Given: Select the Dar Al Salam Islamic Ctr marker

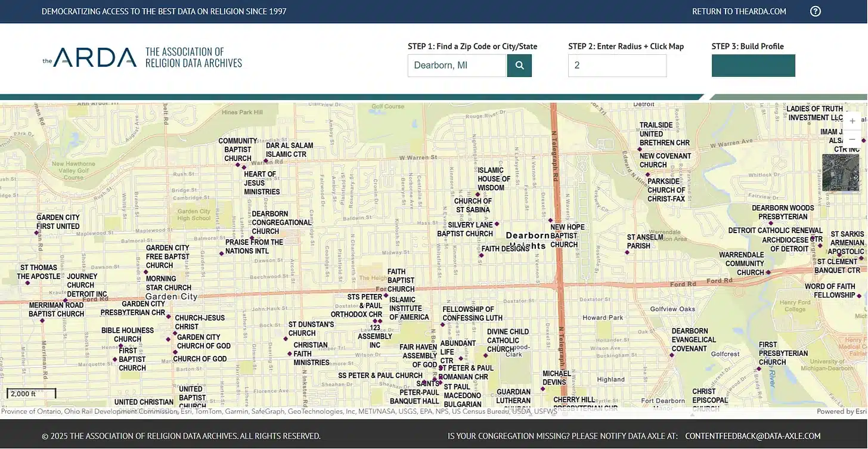Looking at the screenshot, I should pos(266,160).
